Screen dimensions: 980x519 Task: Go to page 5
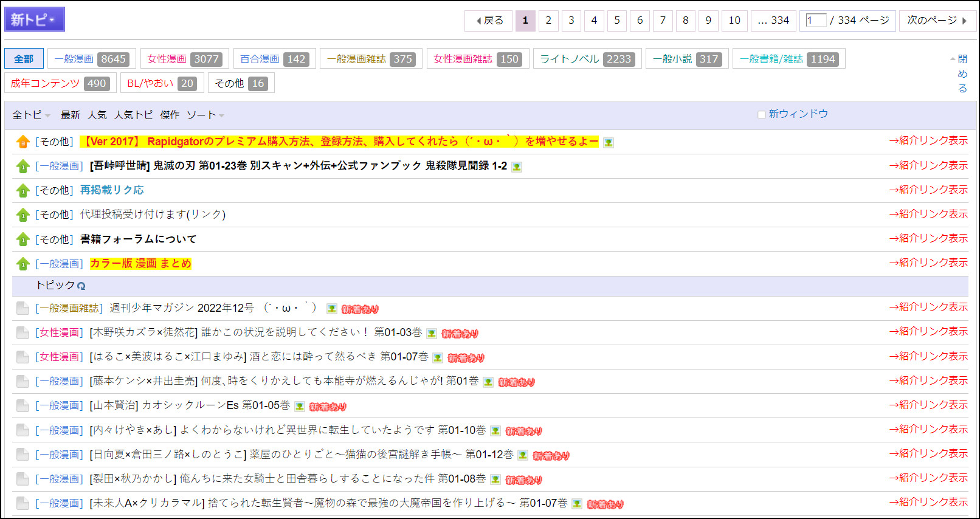pos(617,21)
